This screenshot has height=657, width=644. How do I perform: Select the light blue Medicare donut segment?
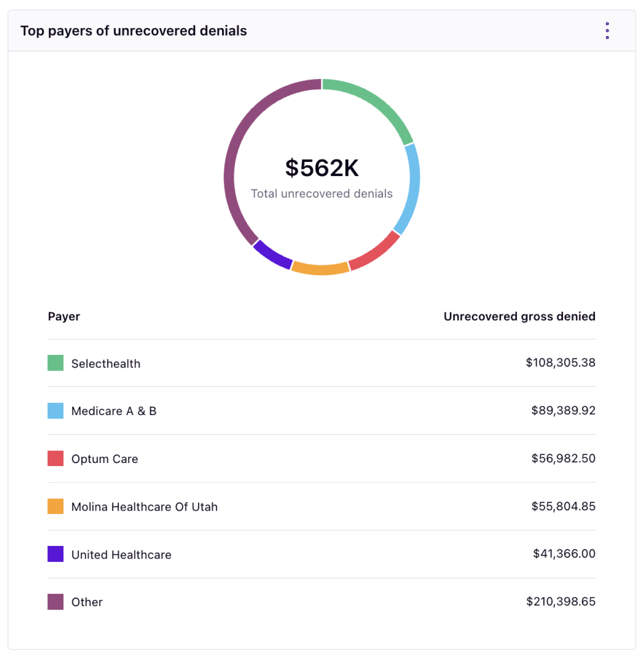(x=413, y=190)
